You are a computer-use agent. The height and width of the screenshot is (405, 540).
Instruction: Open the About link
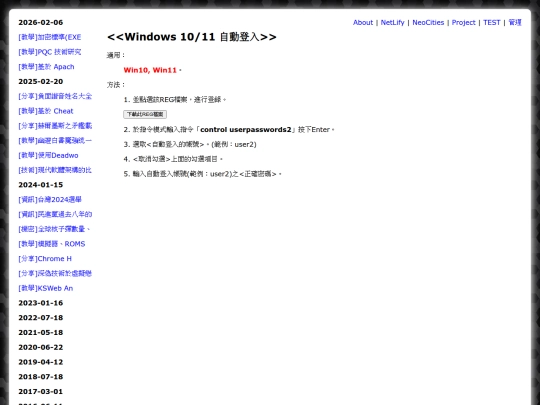click(363, 22)
